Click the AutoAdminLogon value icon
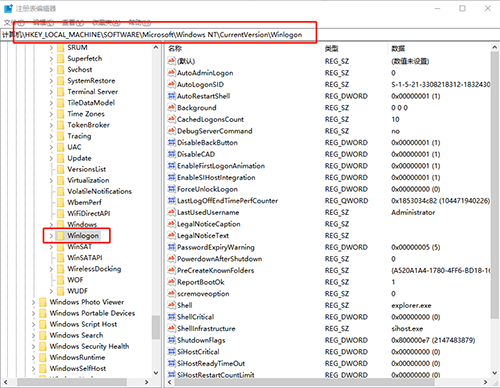Image resolution: width=500 pixels, height=388 pixels. pos(171,73)
